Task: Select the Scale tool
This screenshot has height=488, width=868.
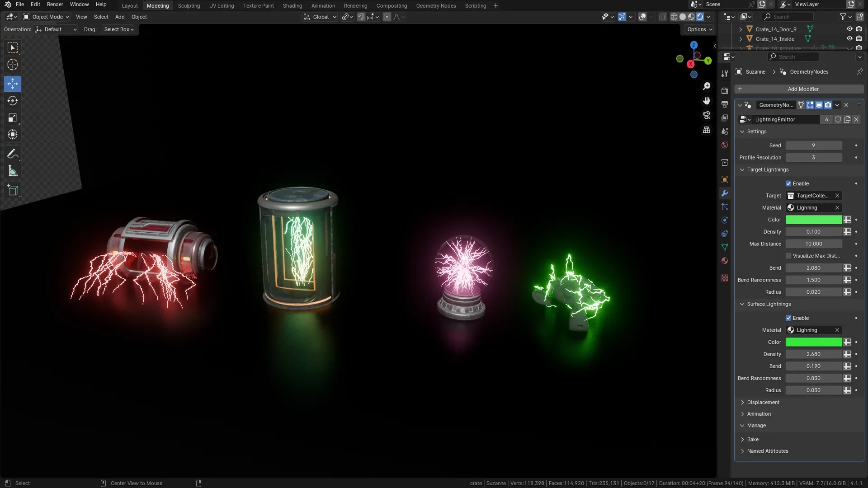Action: 12,117
